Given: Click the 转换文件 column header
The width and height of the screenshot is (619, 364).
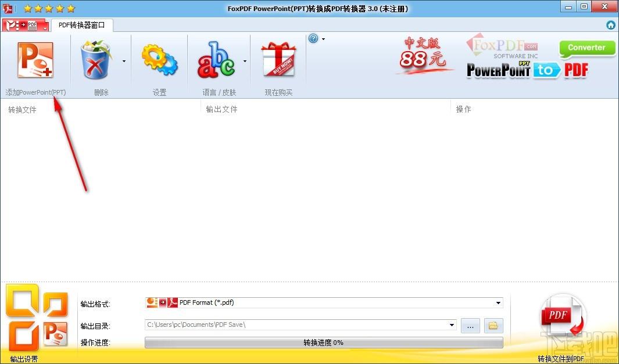Looking at the screenshot, I should [22, 110].
